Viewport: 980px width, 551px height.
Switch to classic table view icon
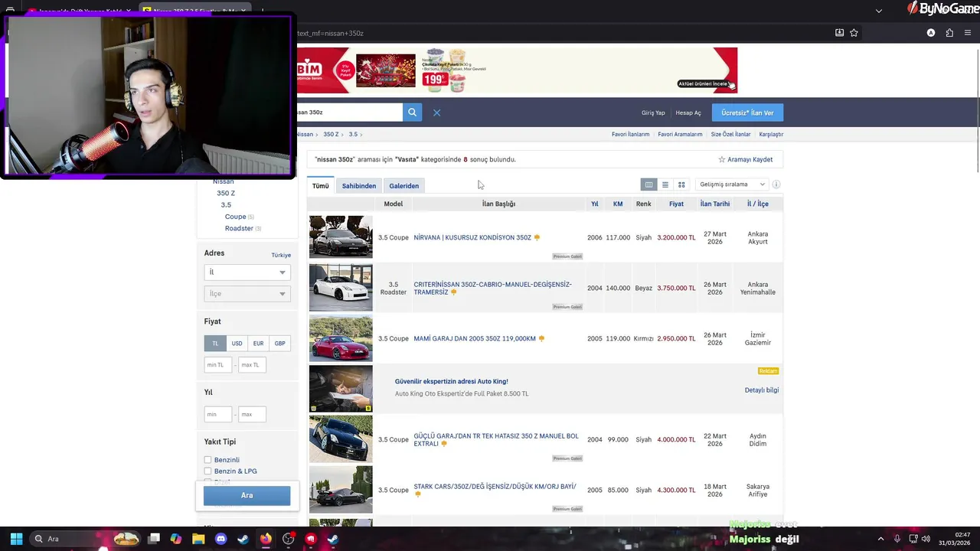point(648,184)
